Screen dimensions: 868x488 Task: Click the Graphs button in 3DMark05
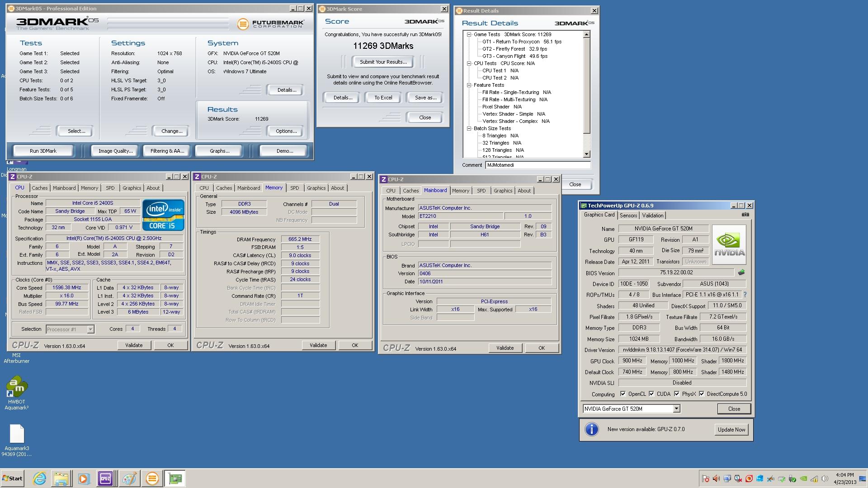click(x=219, y=151)
